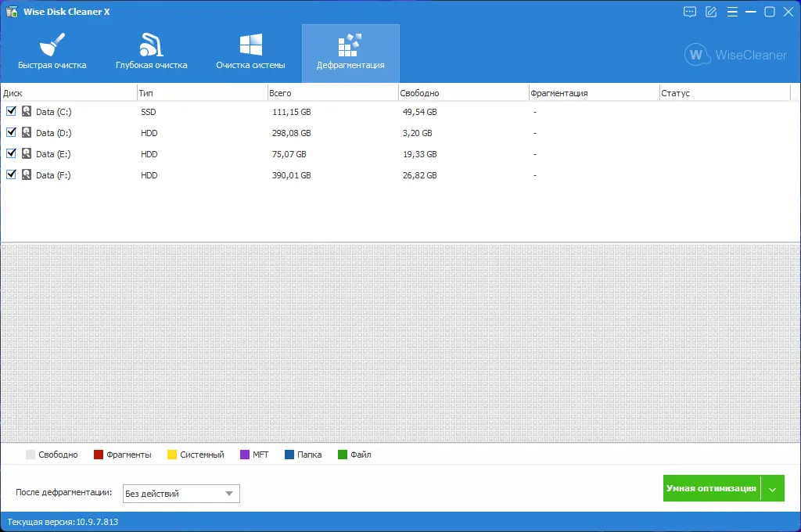The image size is (801, 532).
Task: Click the Статус column header
Action: (725, 93)
